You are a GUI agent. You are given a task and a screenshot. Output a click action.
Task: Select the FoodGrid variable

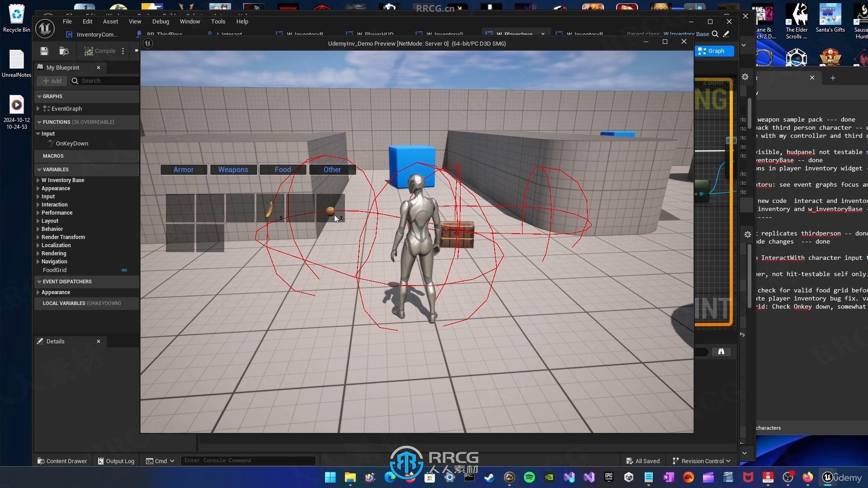click(55, 270)
